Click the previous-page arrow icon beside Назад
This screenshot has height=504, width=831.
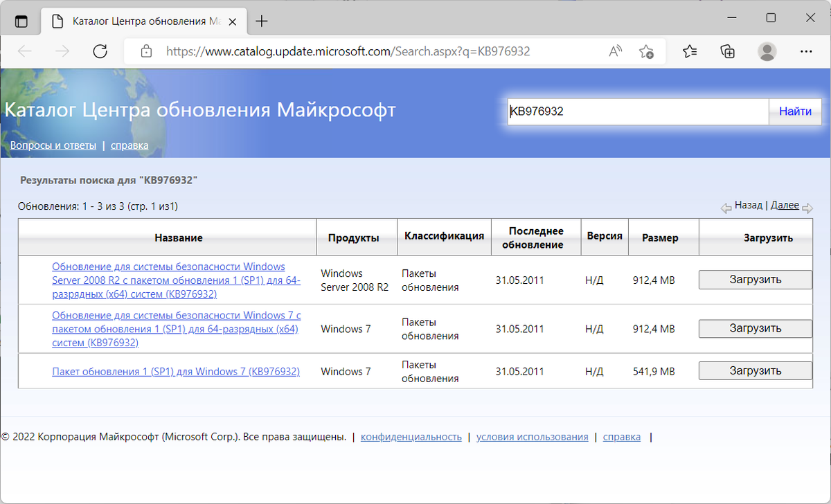tap(726, 208)
